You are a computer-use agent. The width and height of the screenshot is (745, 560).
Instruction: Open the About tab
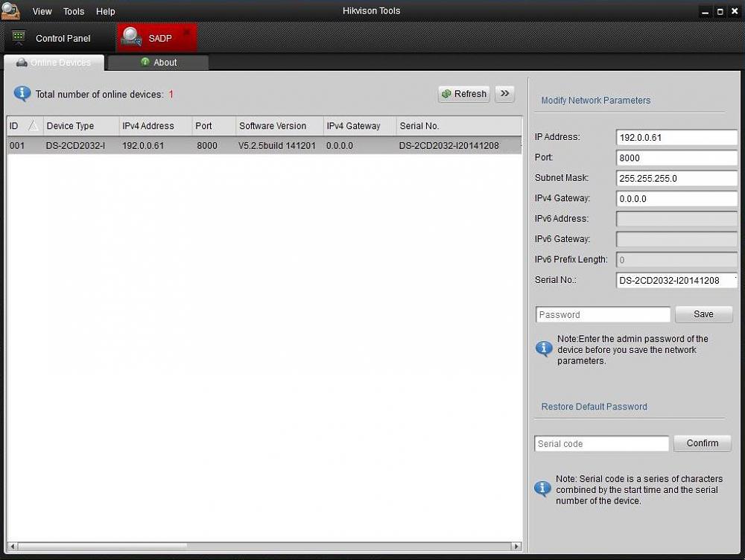pos(158,63)
